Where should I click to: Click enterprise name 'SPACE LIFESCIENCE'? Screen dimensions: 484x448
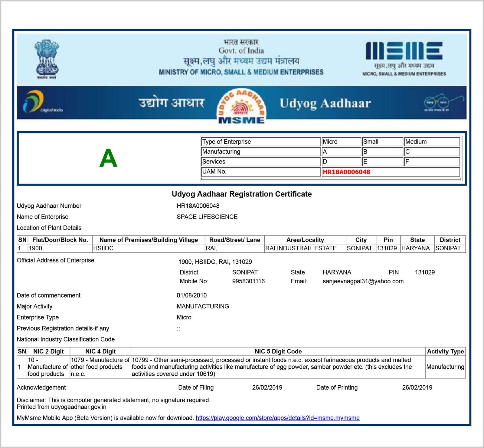[x=207, y=217]
